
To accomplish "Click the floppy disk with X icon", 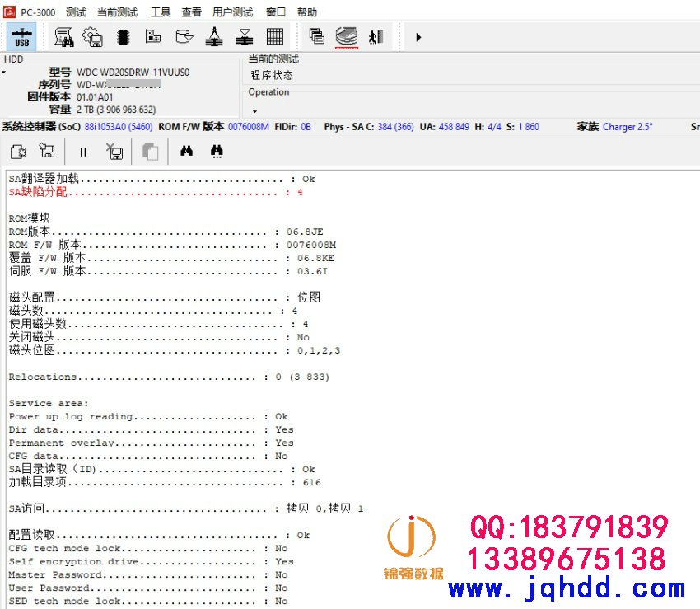I will [114, 152].
